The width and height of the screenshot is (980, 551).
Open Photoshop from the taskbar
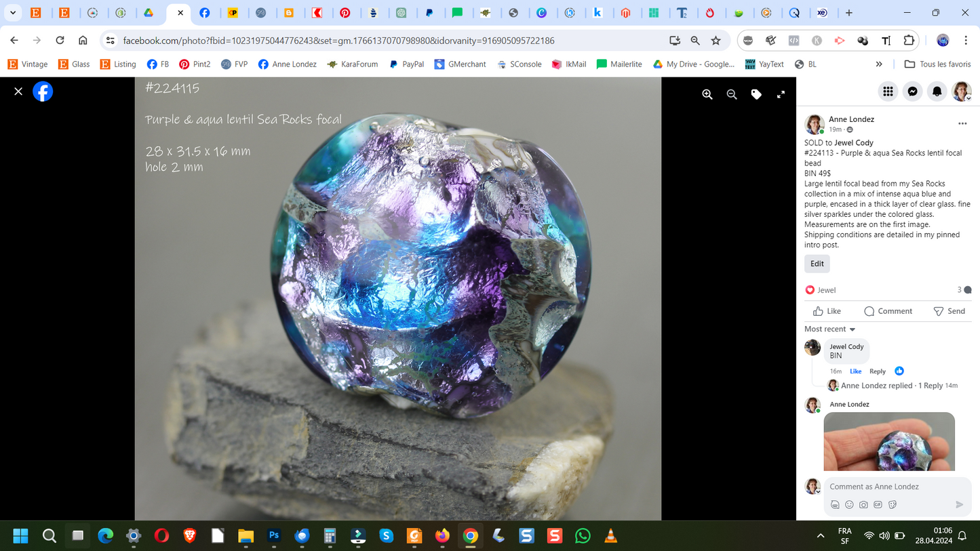(274, 536)
